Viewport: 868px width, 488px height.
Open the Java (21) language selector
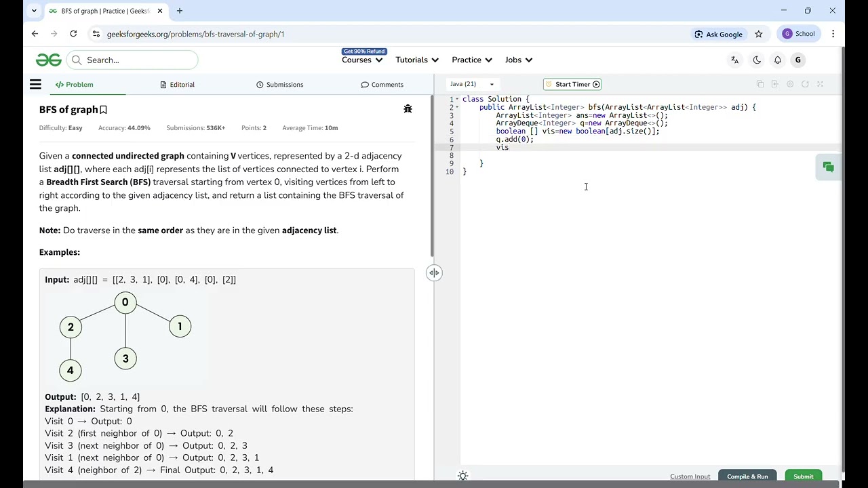click(473, 84)
